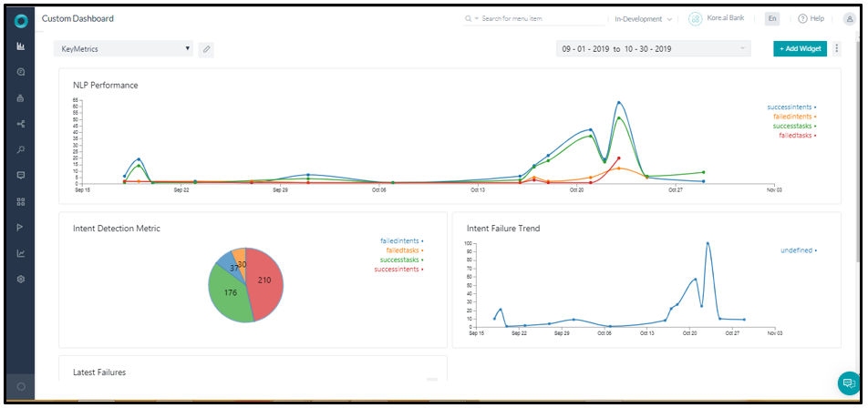Edit dashboard with the pencil icon
Screen dimensions: 868x408
pos(206,49)
